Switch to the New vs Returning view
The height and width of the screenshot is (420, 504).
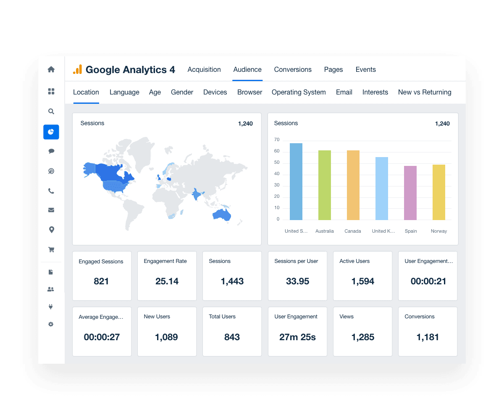pos(425,92)
